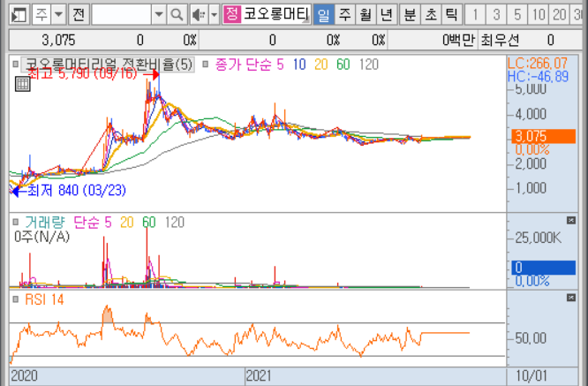Click the HC:-46.89 text
The image size is (588, 386).
coord(539,77)
